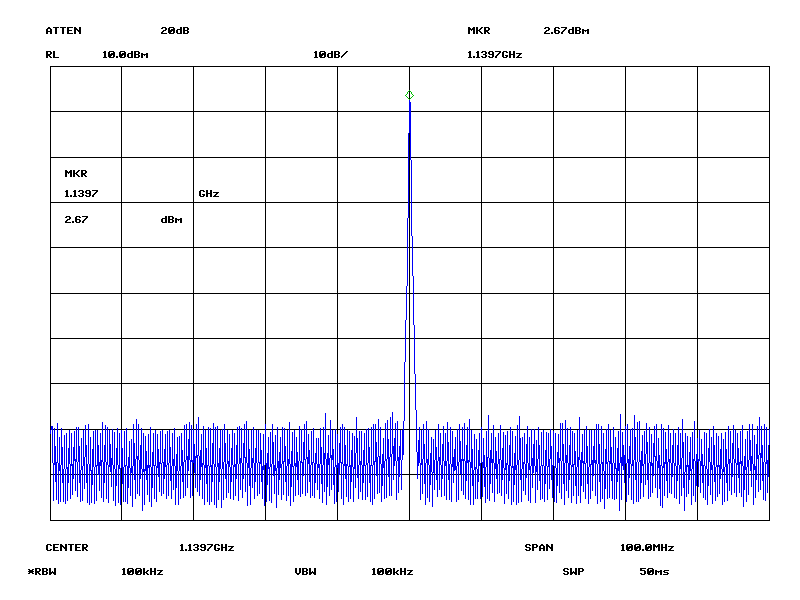Screen dimensions: 800x600
Task: Select the SWP label
Action: point(573,571)
